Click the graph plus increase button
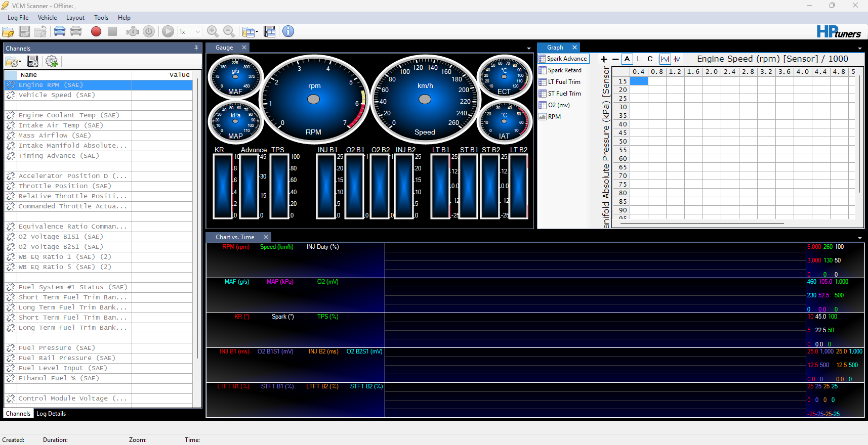 tap(604, 59)
